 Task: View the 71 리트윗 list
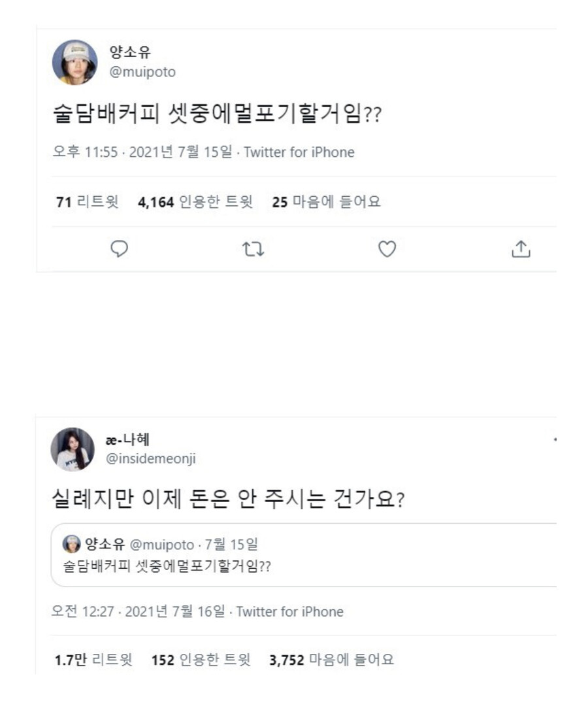pyautogui.click(x=87, y=202)
